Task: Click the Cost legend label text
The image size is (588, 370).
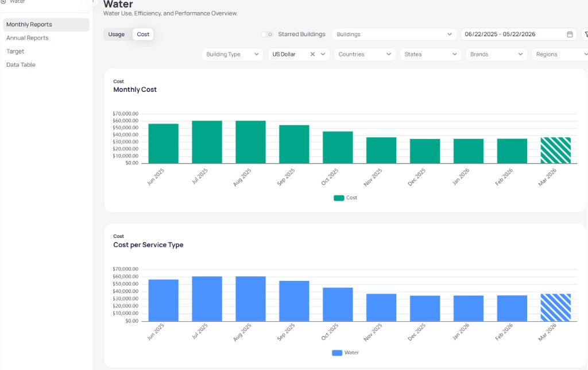Action: (x=351, y=198)
